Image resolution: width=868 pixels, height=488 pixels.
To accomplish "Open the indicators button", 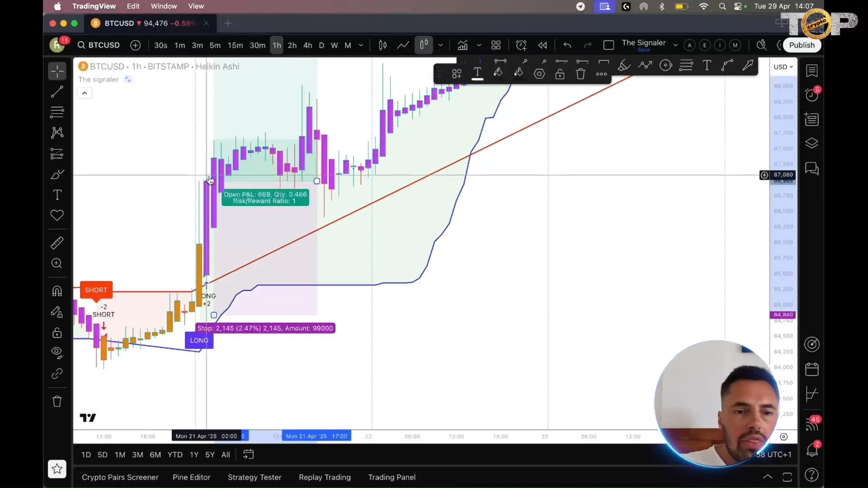I will (x=462, y=45).
